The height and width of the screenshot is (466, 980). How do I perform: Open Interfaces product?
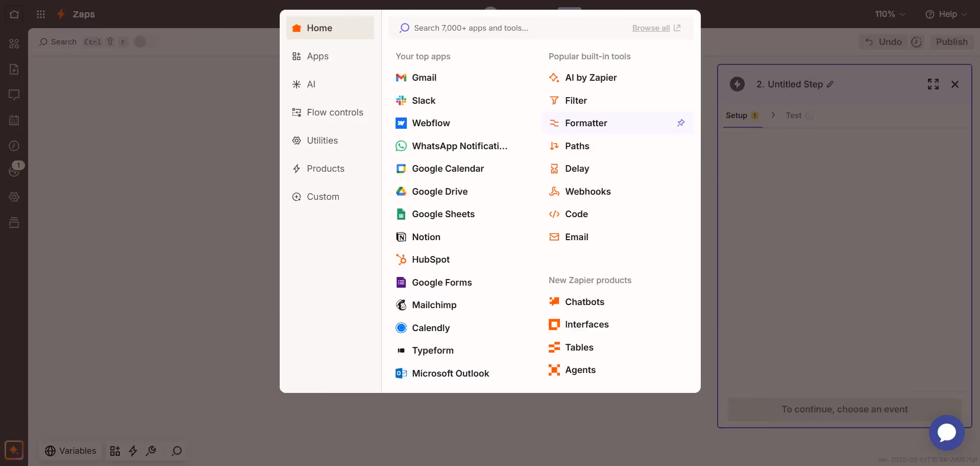tap(578, 324)
